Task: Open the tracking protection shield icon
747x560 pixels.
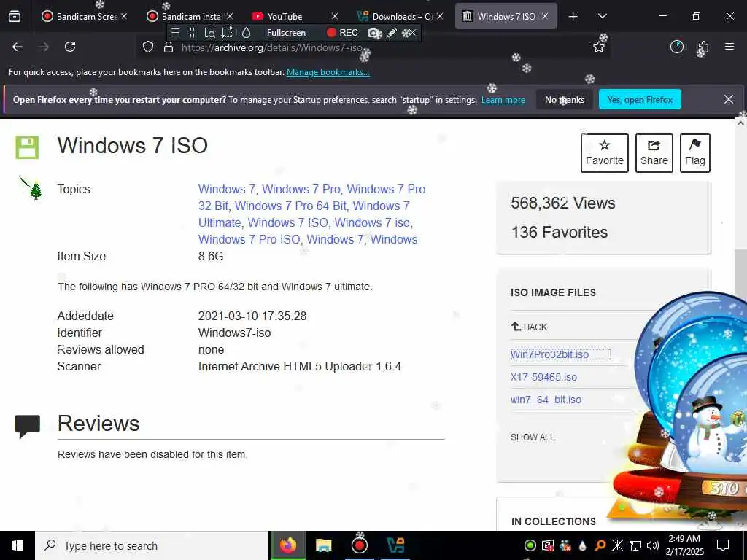Action: 148,47
